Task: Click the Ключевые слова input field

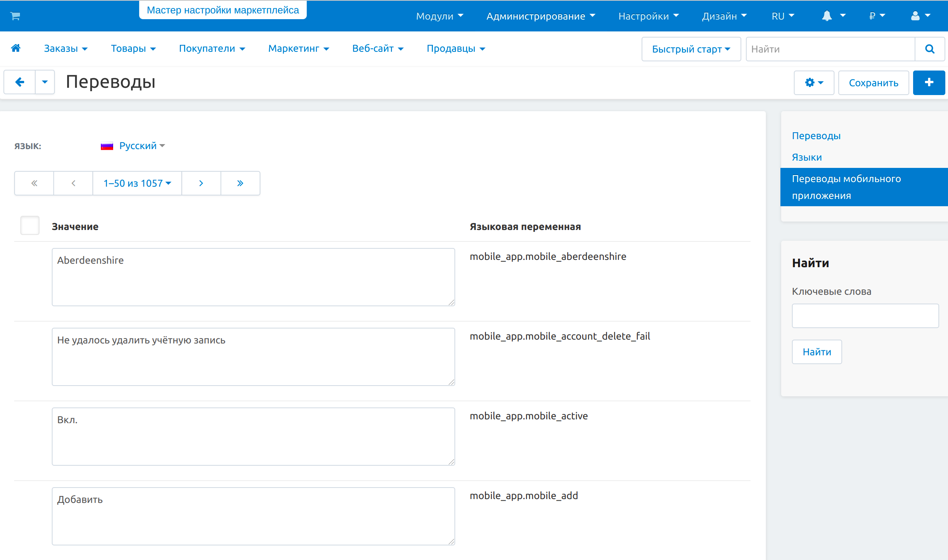Action: pyautogui.click(x=865, y=316)
